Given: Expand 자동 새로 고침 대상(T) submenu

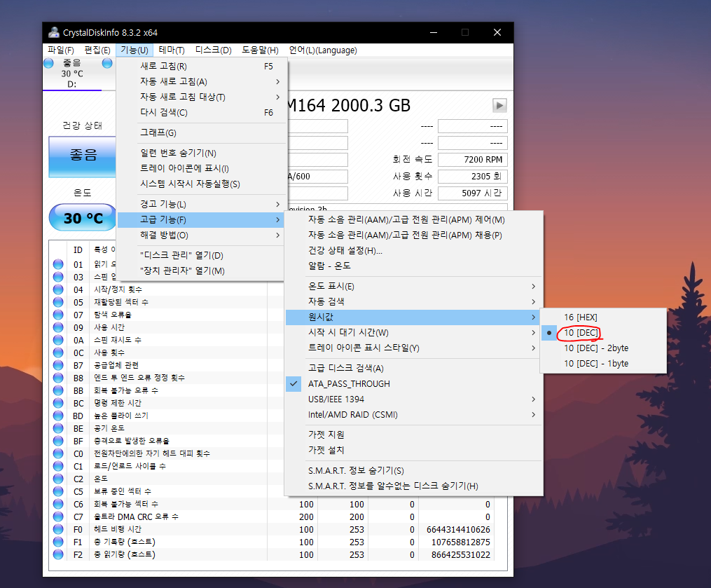Looking at the screenshot, I should [x=202, y=97].
